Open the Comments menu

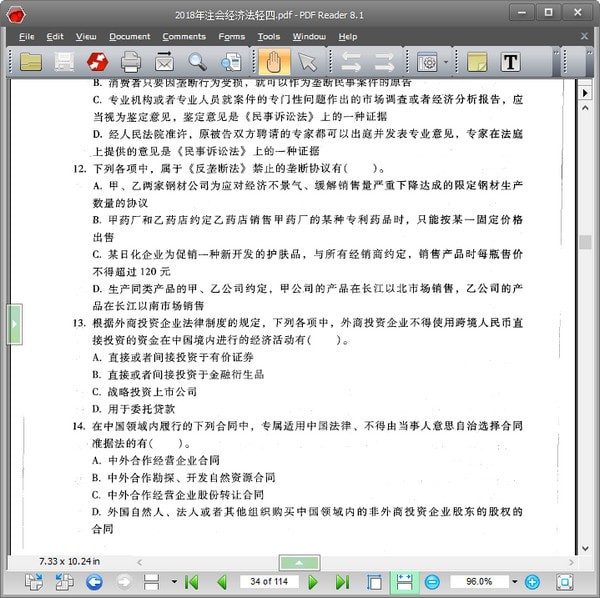click(184, 36)
